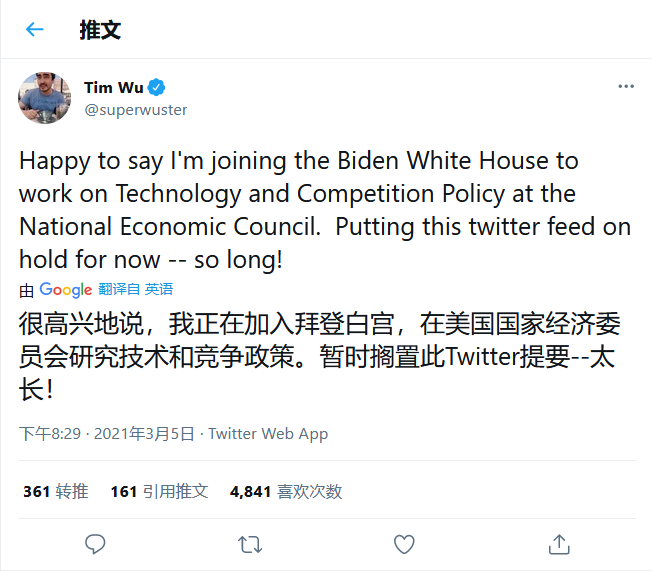Click the blue verified badge
Viewport: 652px width, 571px height.
coord(157,87)
